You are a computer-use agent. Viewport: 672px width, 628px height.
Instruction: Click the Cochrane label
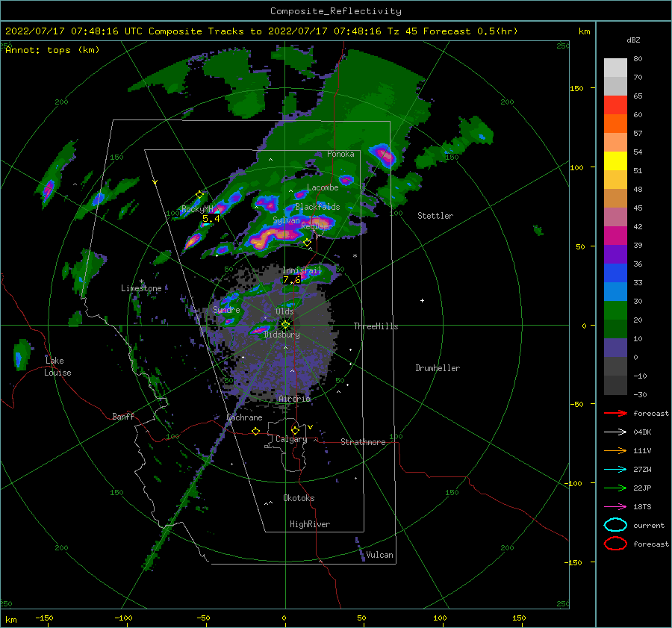[244, 417]
